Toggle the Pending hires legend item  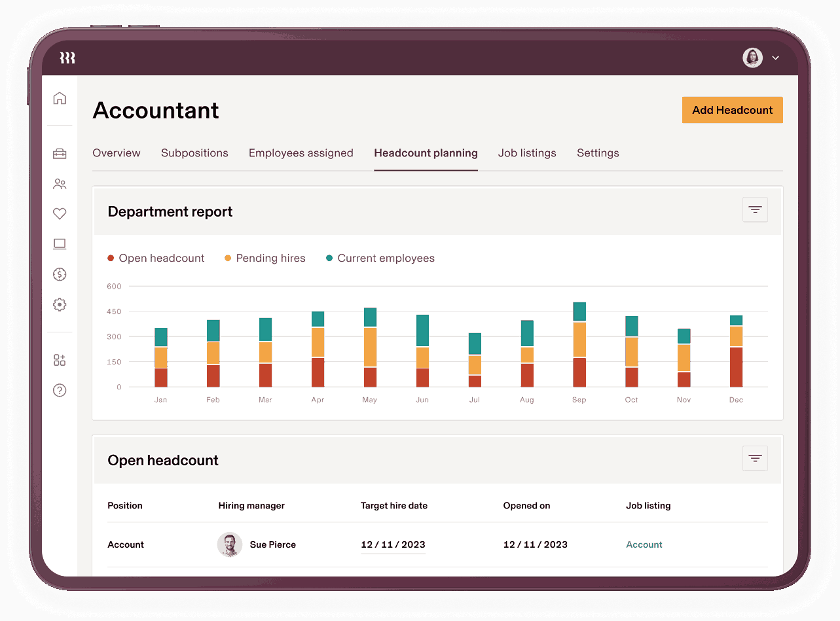(265, 258)
